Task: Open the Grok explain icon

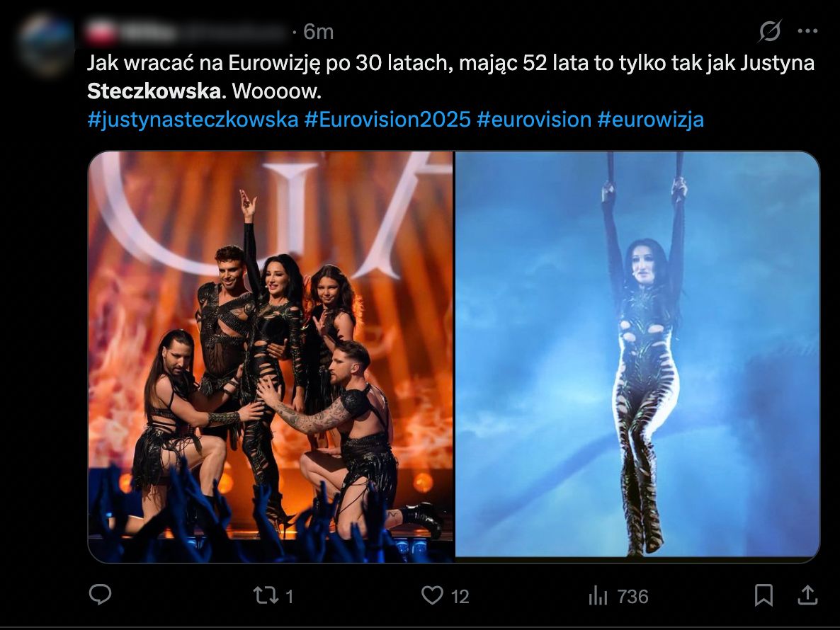Action: [770, 31]
